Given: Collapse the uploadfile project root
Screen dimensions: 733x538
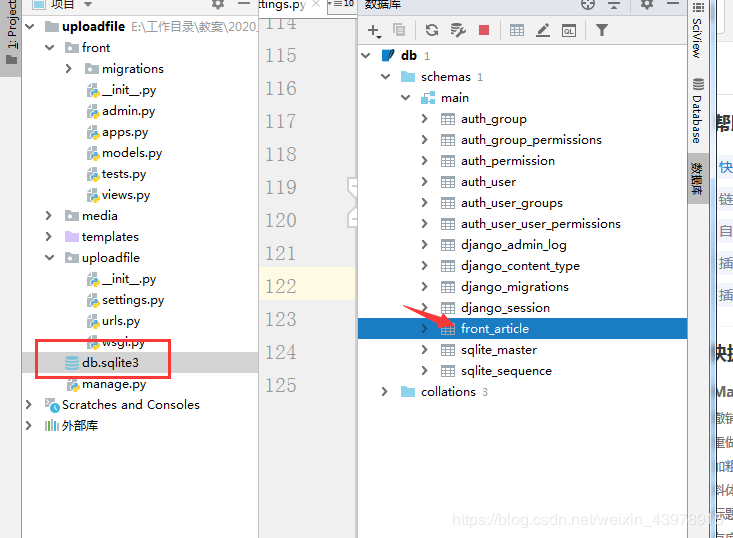Looking at the screenshot, I should point(30,27).
